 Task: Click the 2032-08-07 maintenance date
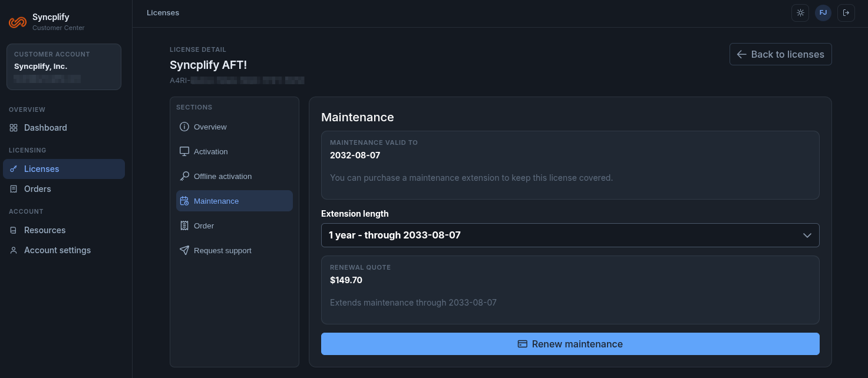(355, 155)
